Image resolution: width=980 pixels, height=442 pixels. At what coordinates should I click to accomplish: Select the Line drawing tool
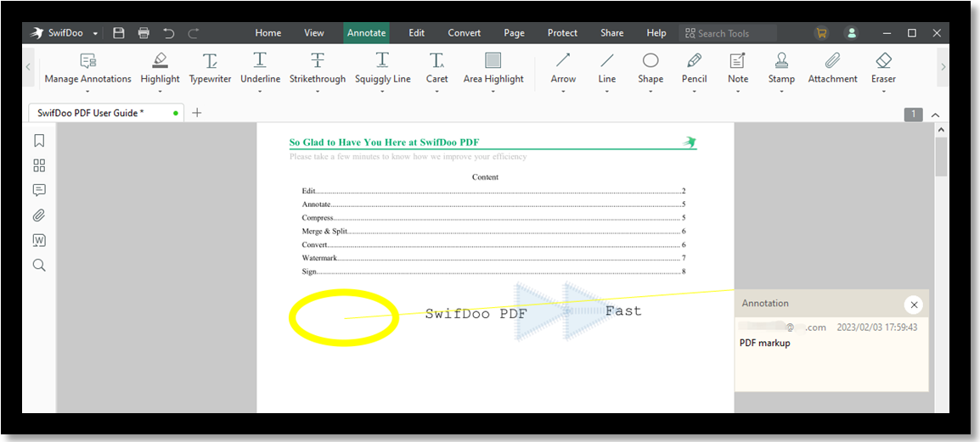pyautogui.click(x=607, y=69)
